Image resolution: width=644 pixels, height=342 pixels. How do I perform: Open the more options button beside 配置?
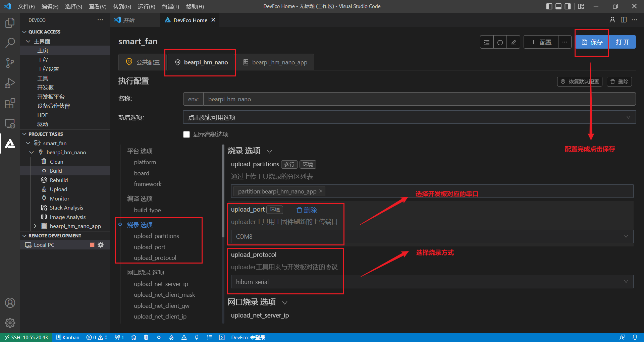click(x=565, y=42)
